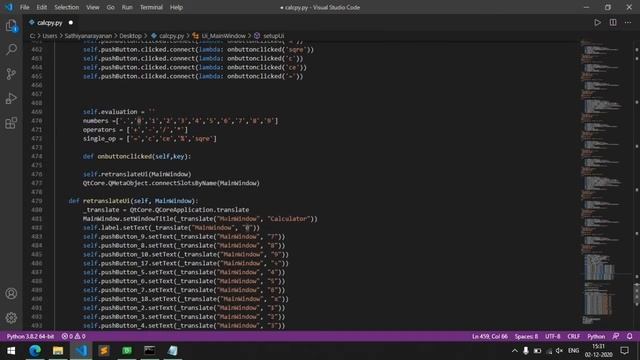This screenshot has width=640, height=360.
Task: Open the Source Control view icon
Action: (11, 74)
